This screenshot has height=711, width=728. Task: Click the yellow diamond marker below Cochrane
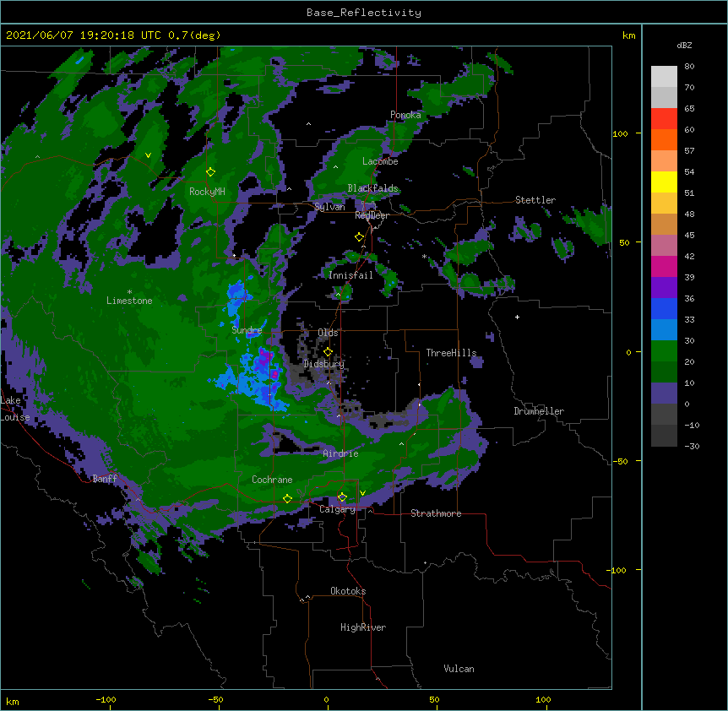287,499
